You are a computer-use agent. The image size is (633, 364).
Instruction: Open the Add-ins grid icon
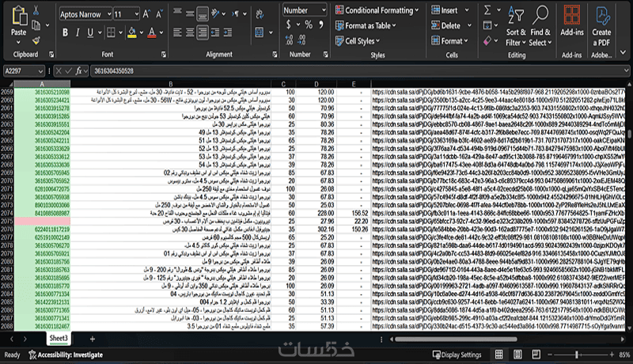coord(571,15)
